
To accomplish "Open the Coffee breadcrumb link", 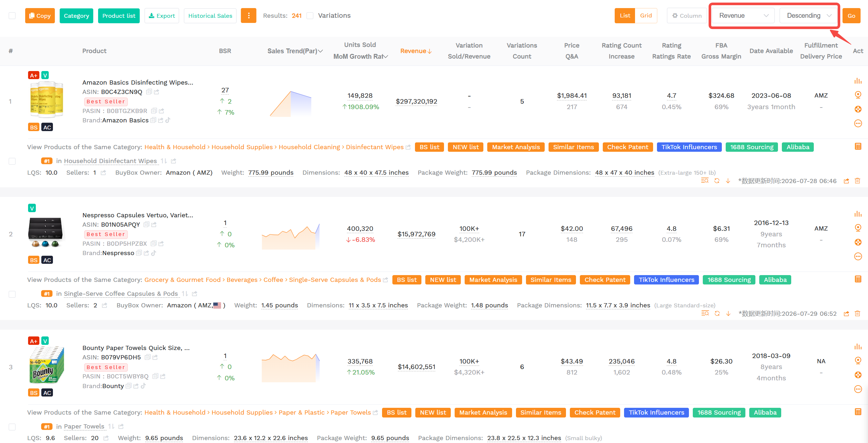I will 273,280.
